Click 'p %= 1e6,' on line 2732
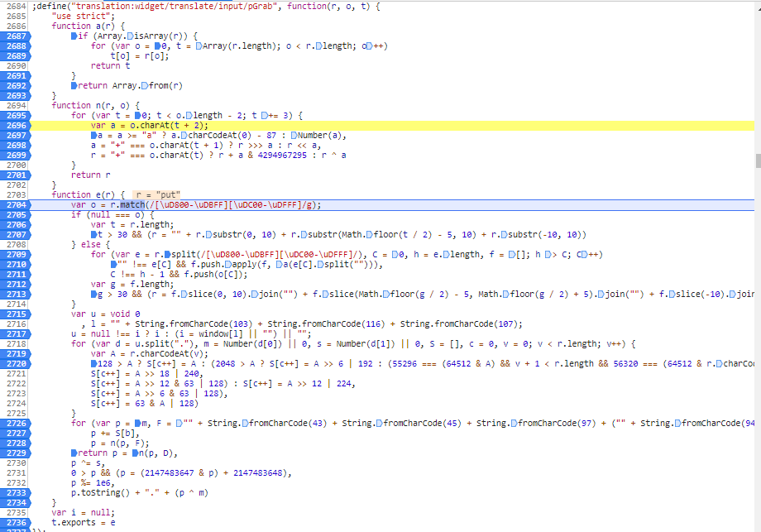This screenshot has width=761, height=532. point(93,483)
